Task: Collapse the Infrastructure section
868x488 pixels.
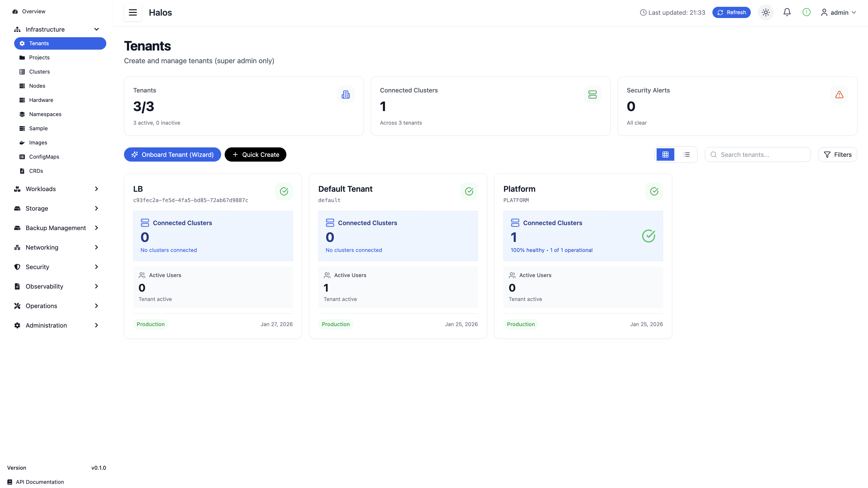Action: (x=96, y=29)
